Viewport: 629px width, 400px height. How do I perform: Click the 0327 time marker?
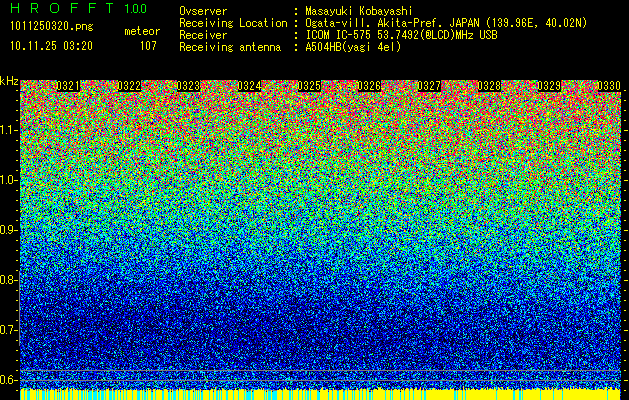429,86
